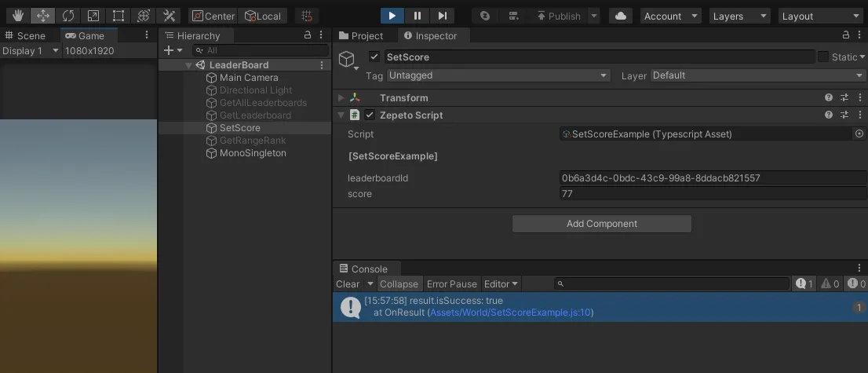Lock the Hierarchy panel
Viewport: 868px width, 373px height.
(308, 35)
